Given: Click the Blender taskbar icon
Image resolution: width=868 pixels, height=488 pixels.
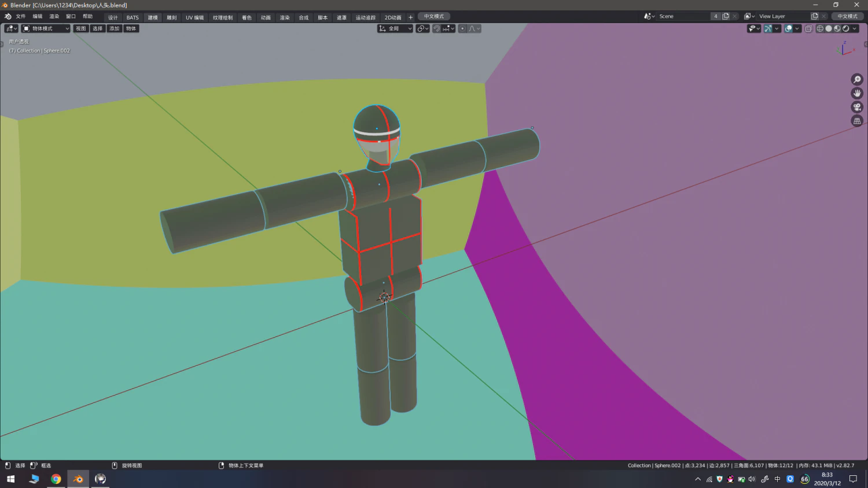Looking at the screenshot, I should coord(78,479).
